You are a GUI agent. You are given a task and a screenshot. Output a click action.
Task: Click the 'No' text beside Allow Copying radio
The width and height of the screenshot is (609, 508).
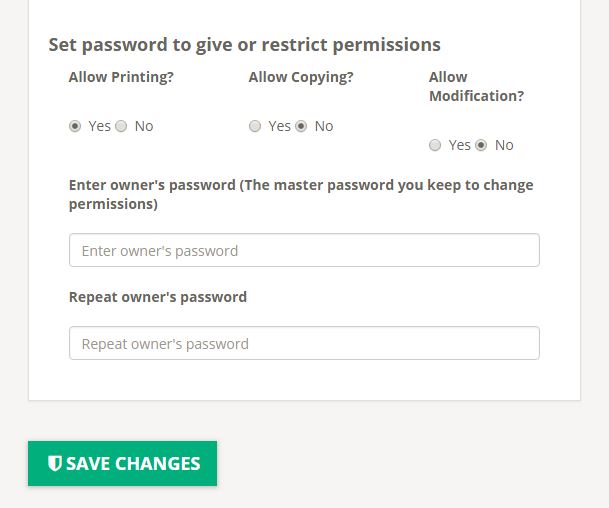pos(324,126)
